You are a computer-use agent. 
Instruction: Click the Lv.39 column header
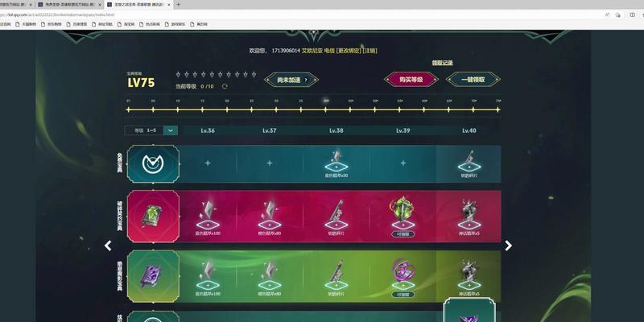pos(403,130)
